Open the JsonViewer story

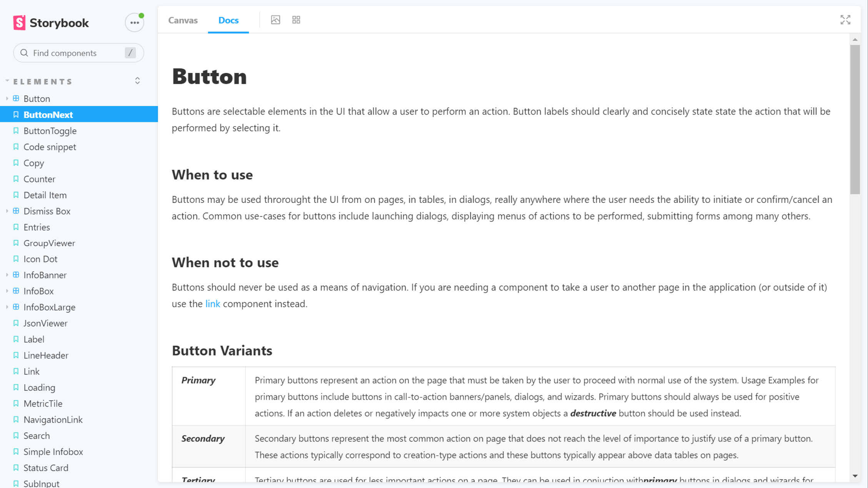click(x=46, y=323)
